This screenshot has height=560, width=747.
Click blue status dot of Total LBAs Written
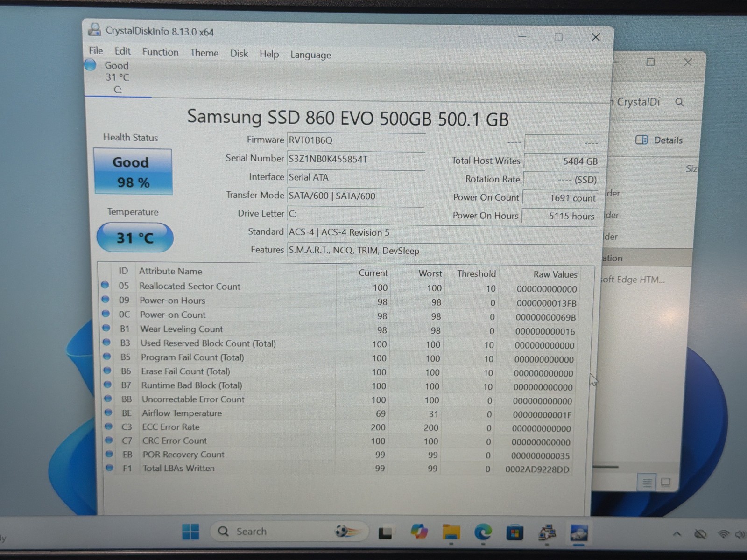click(x=109, y=467)
